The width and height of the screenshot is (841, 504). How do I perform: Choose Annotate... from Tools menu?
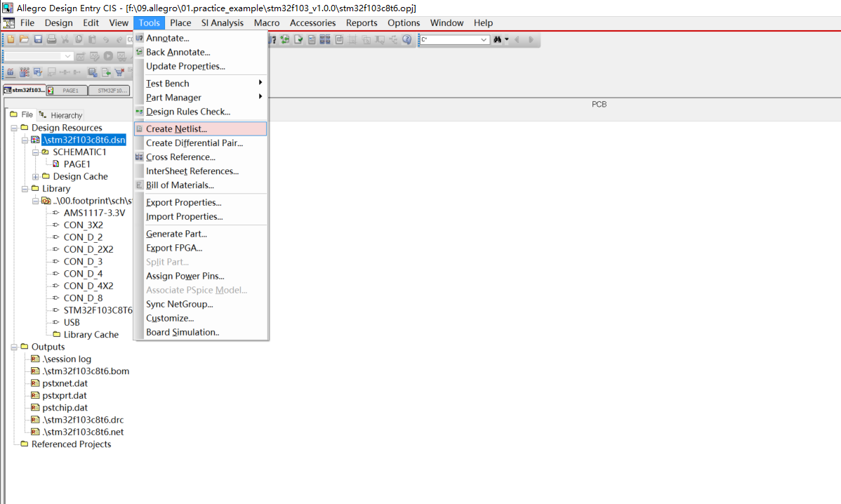coord(200,38)
